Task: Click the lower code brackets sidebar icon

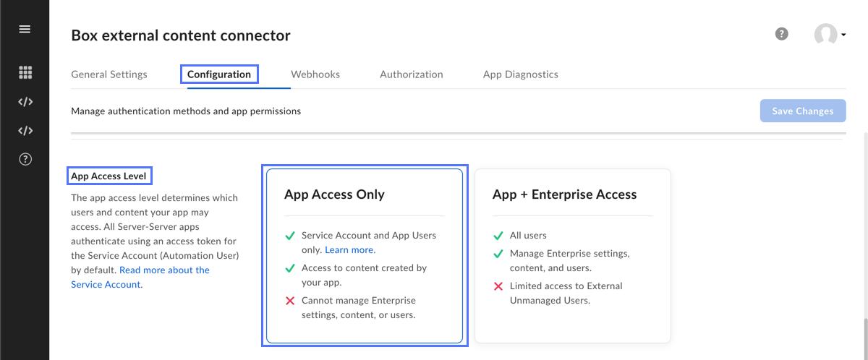Action: click(25, 131)
